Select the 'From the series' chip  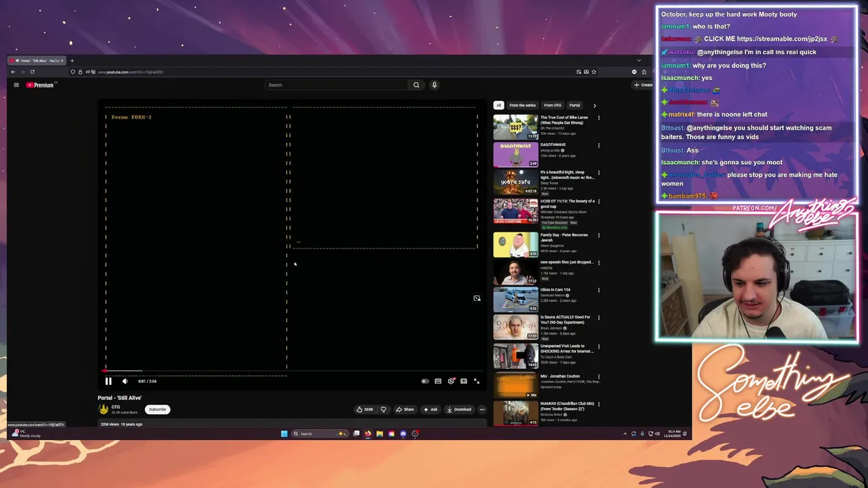[522, 105]
